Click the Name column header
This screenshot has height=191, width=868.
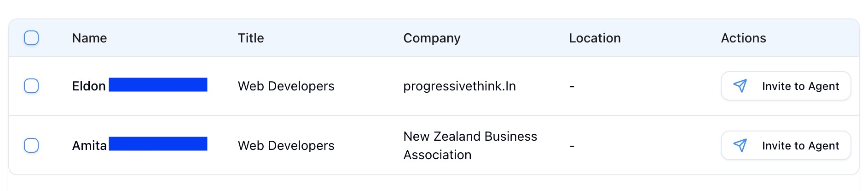[89, 38]
